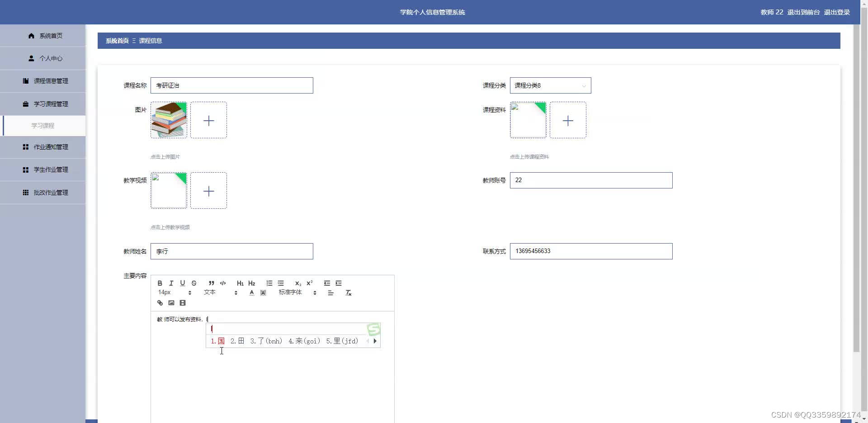Screen dimensions: 868x423
Task: Add a teaching video with the plus button
Action: [x=208, y=190]
